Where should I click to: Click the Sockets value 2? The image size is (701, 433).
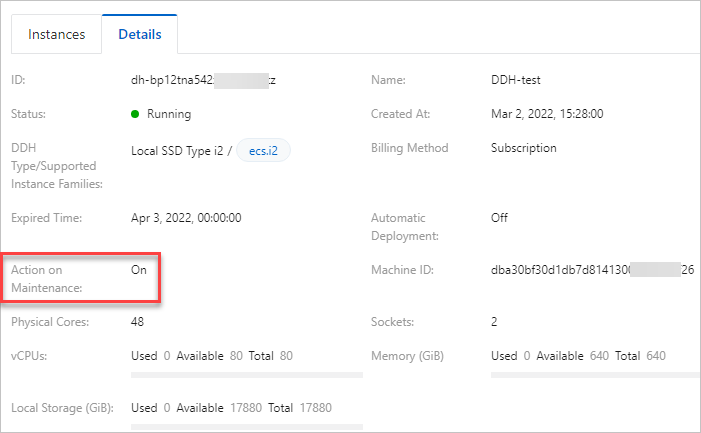[x=494, y=322]
